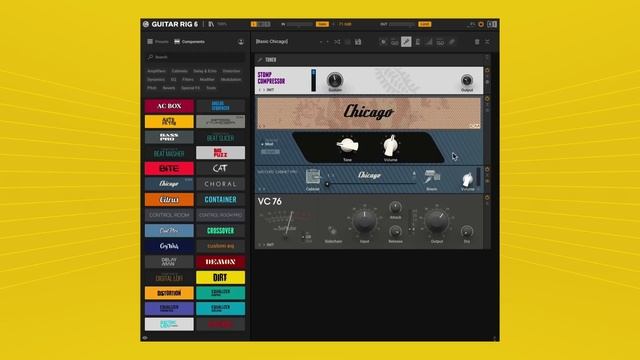Open the cabinet Room microphone icon
The image size is (640, 360).
pos(431,177)
